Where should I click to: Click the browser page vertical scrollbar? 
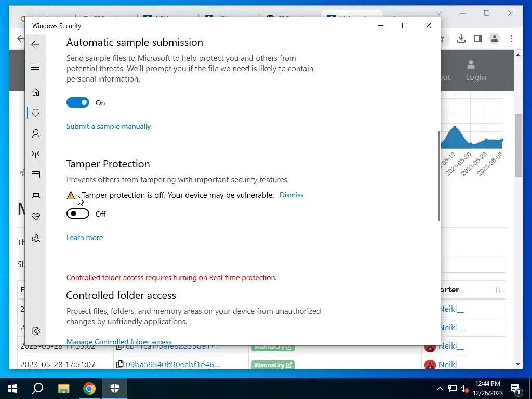click(518, 145)
